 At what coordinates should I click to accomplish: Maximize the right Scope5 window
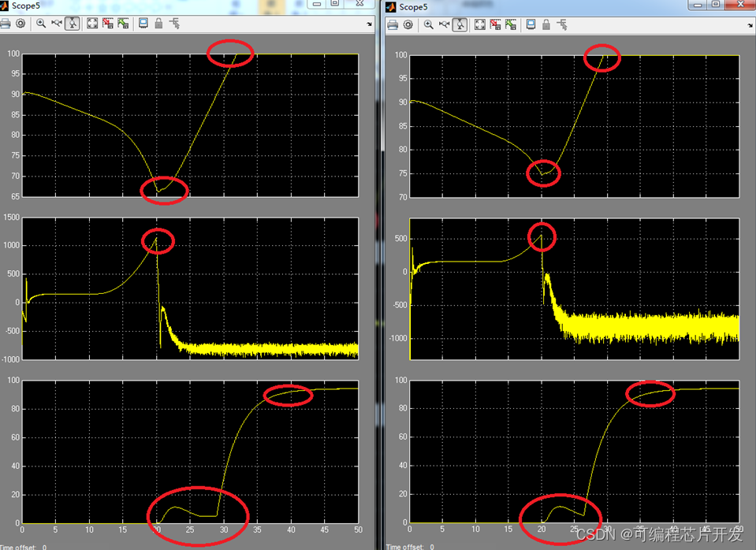tap(716, 5)
